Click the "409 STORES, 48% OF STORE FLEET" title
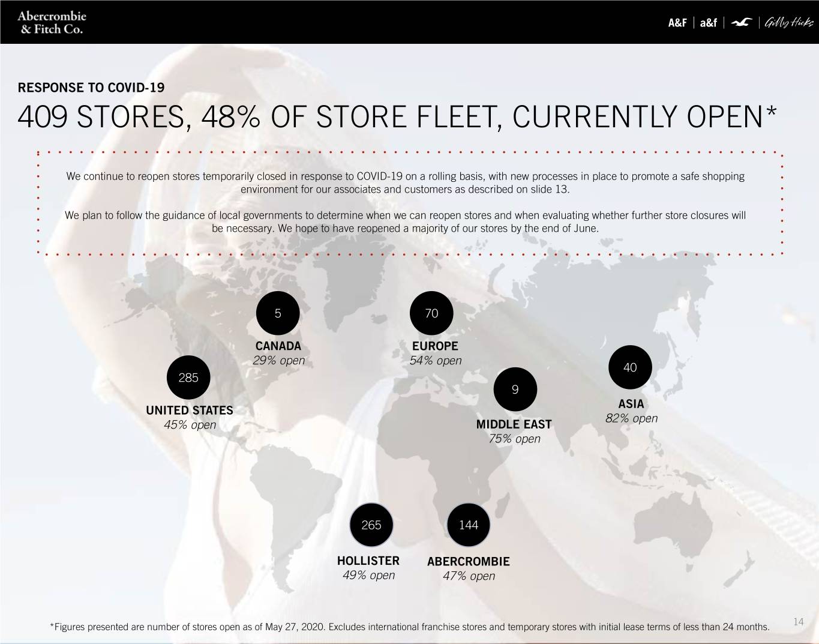The width and height of the screenshot is (819, 644). 398,117
